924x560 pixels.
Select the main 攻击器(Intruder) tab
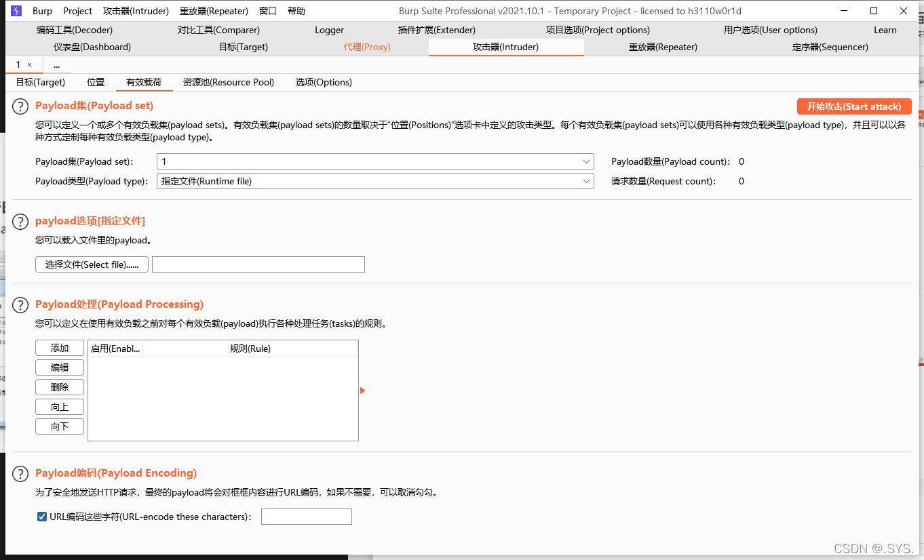coord(506,47)
